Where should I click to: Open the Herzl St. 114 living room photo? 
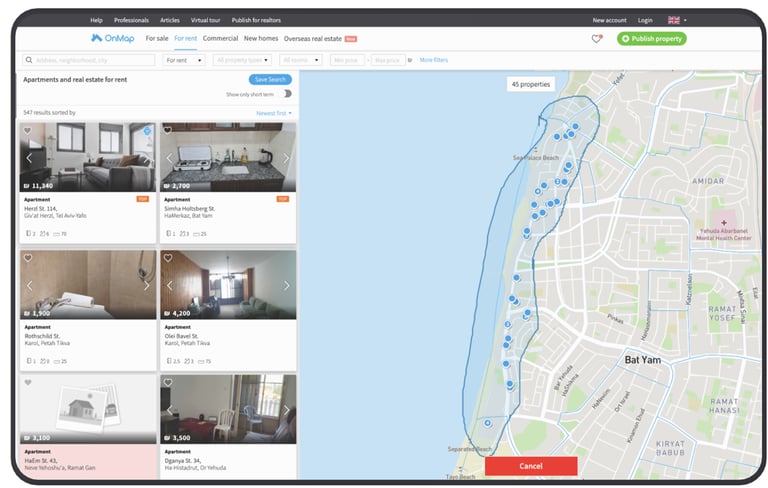pyautogui.click(x=88, y=157)
